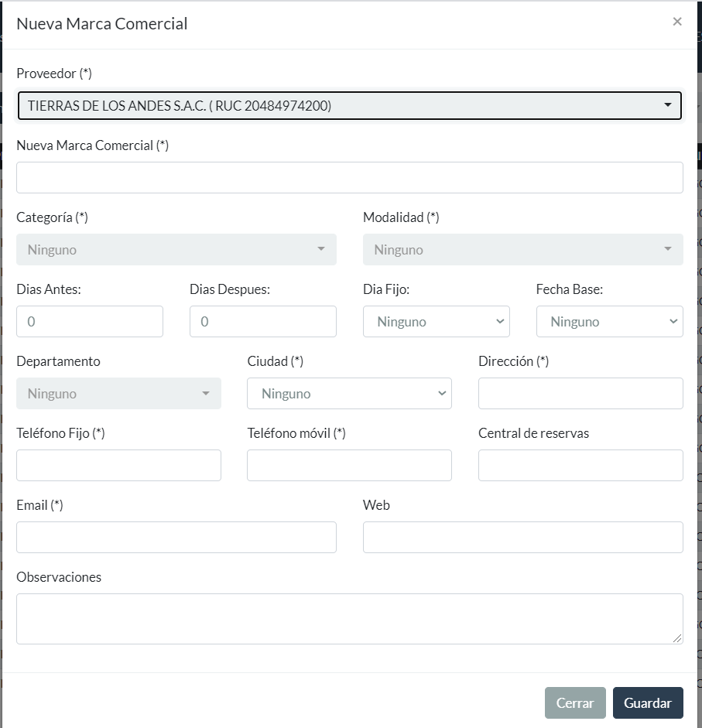
Task: Click the Dias Antes input field
Action: (x=90, y=322)
